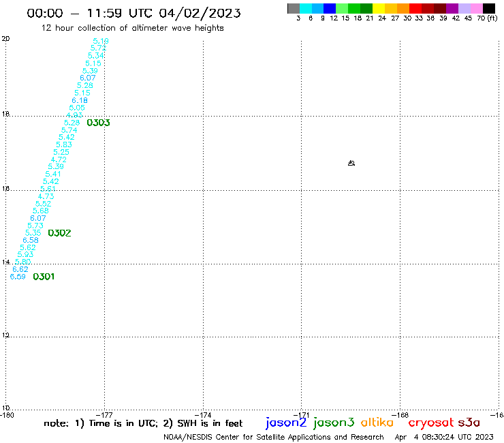Click wave height value 4.72
The height and width of the screenshot is (443, 504).
[x=59, y=159]
